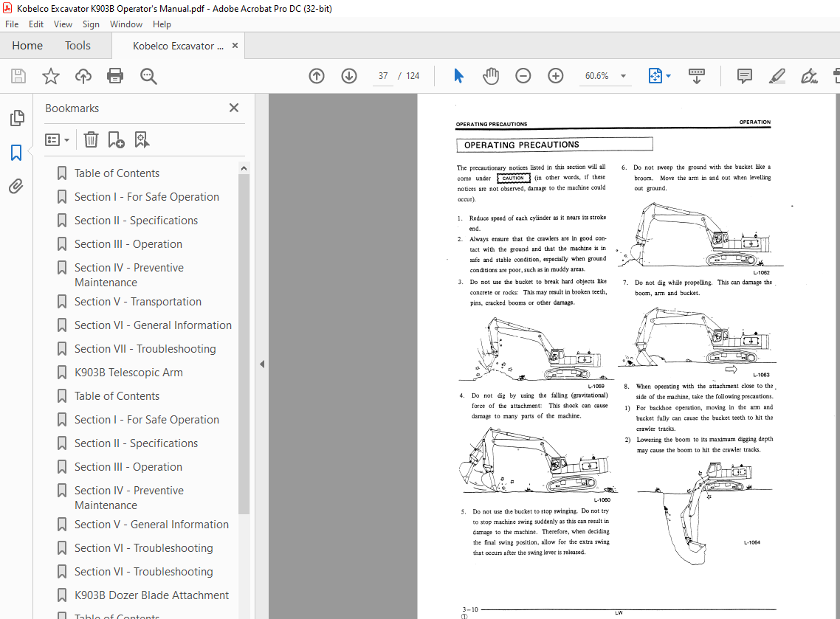Open K903B Dozer Blade Attachment bookmark
This screenshot has height=619, width=840.
pyautogui.click(x=151, y=595)
